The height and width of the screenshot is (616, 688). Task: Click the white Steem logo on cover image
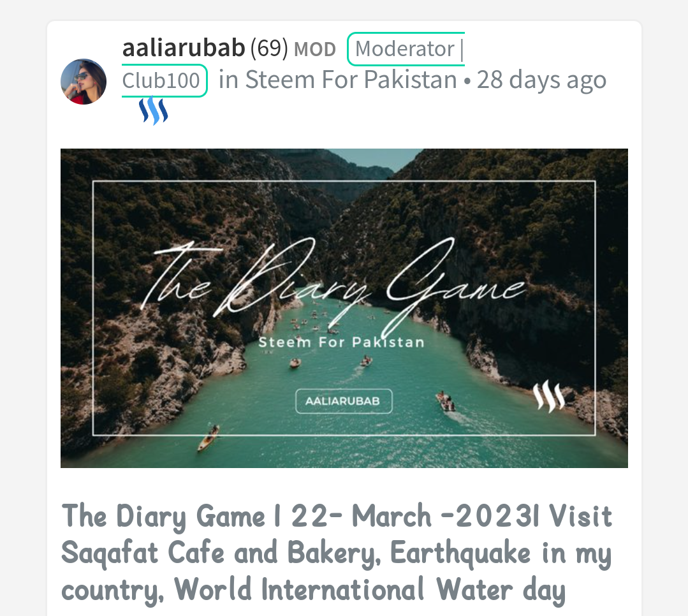(548, 397)
